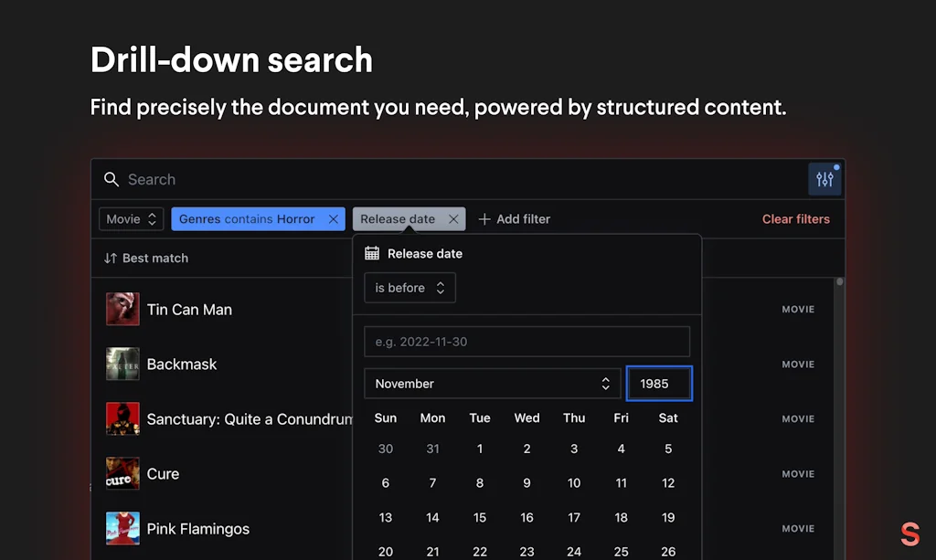
Task: Click the sort arrows icon beside Best match
Action: (112, 258)
